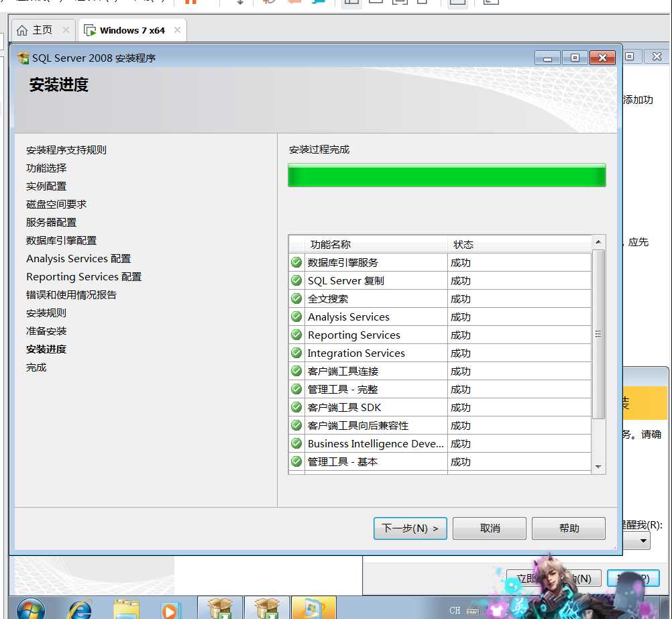This screenshot has height=619, width=672.
Task: Click 服务器配置 step in sidebar
Action: 51,223
